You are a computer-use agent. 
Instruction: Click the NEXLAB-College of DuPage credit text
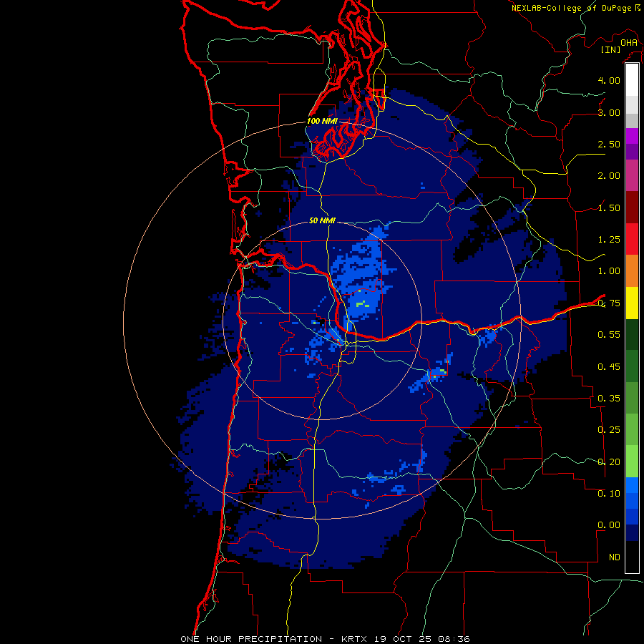(572, 8)
